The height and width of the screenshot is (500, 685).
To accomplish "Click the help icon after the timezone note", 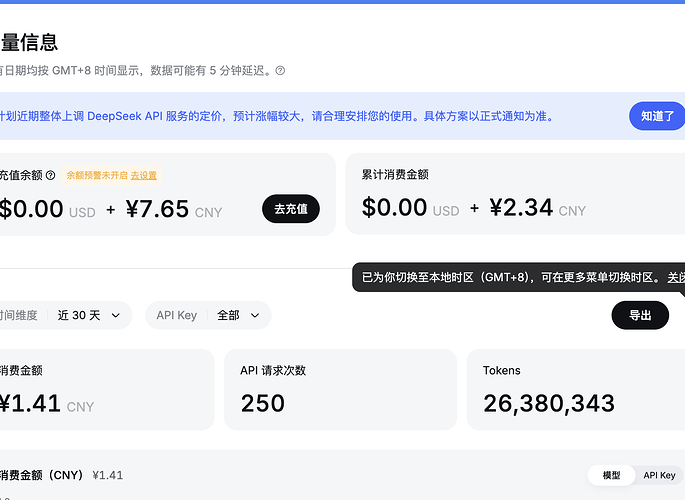I will (280, 71).
